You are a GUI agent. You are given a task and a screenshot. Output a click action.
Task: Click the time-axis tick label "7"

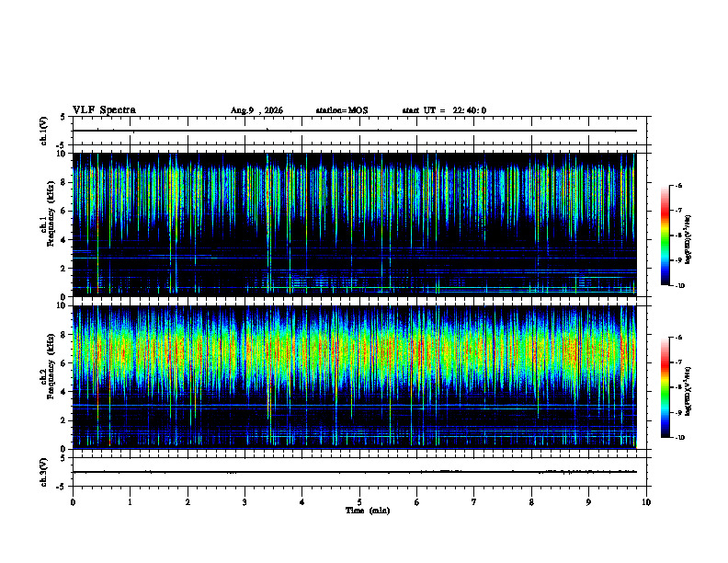[474, 502]
